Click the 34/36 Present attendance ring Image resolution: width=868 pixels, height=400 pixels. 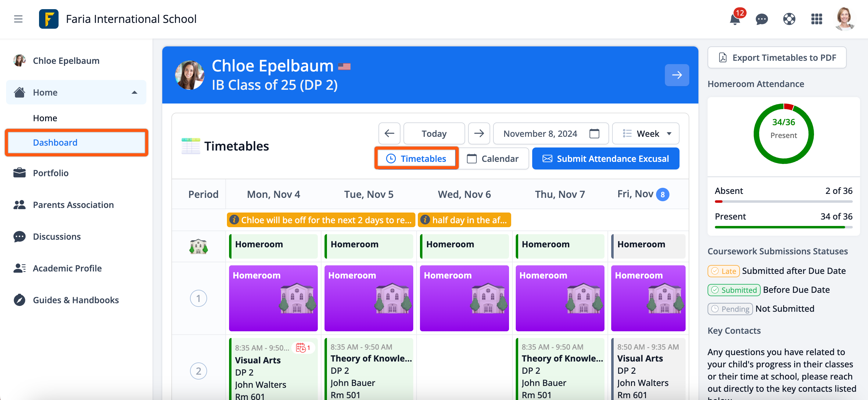(x=783, y=133)
